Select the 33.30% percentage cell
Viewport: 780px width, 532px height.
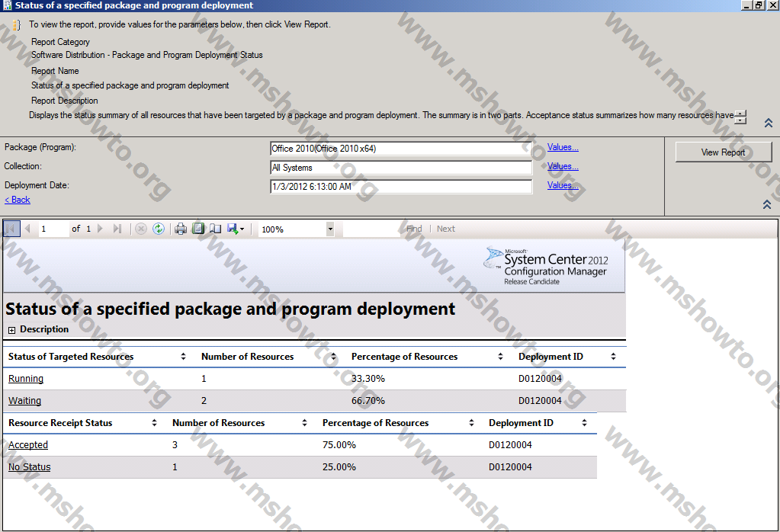point(368,379)
